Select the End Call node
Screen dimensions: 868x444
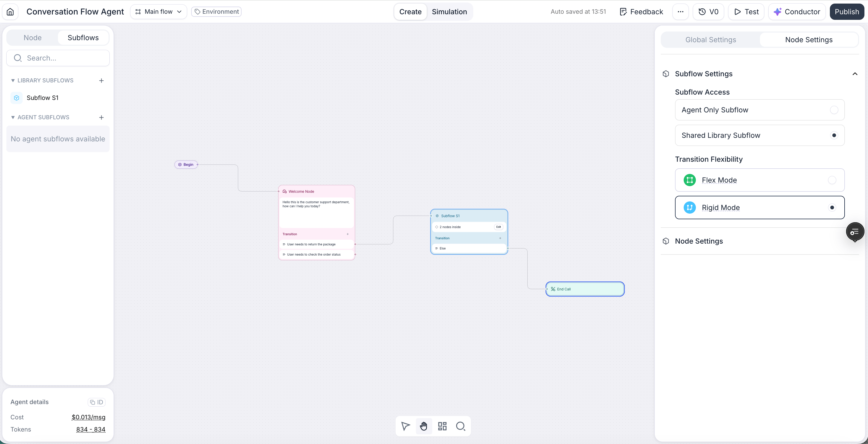(585, 289)
